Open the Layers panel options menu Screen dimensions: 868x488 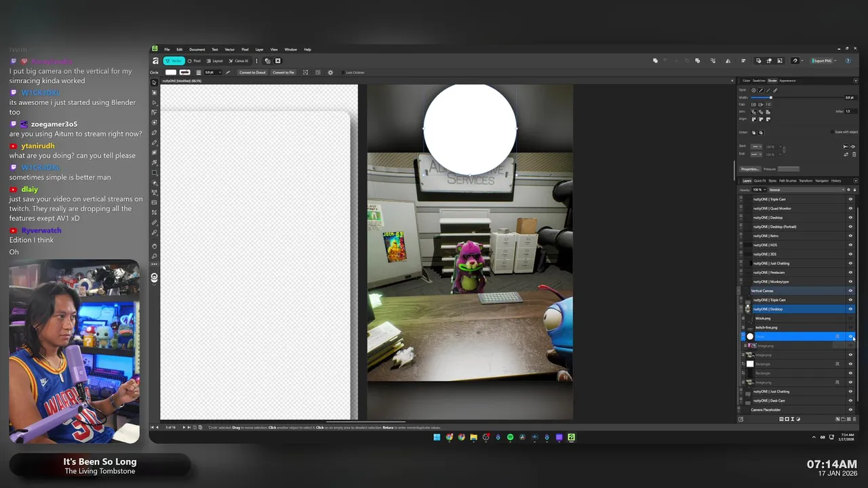point(856,181)
